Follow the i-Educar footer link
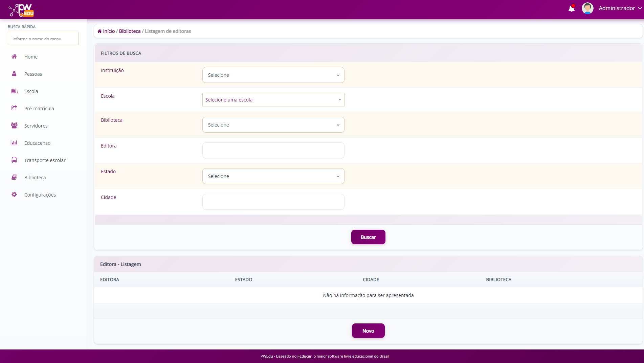The height and width of the screenshot is (363, 644). click(x=304, y=356)
